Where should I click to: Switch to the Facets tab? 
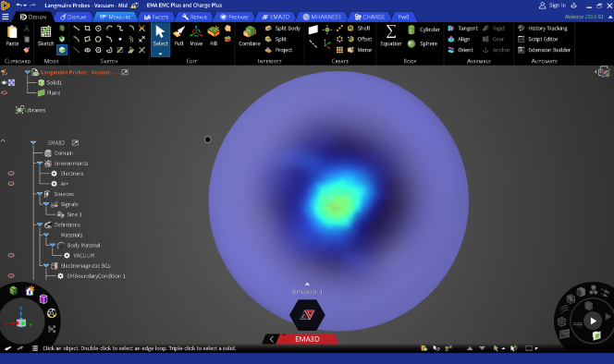pos(156,17)
